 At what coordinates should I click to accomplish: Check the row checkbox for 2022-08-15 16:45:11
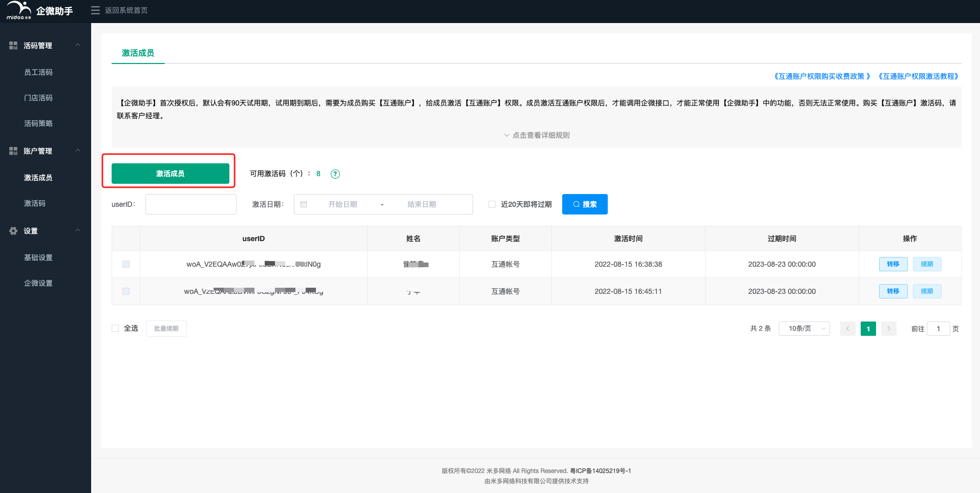pos(126,291)
